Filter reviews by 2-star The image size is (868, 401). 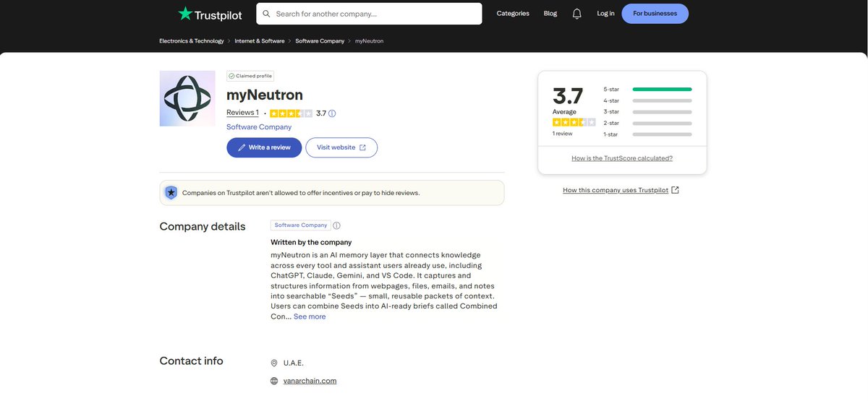(647, 123)
